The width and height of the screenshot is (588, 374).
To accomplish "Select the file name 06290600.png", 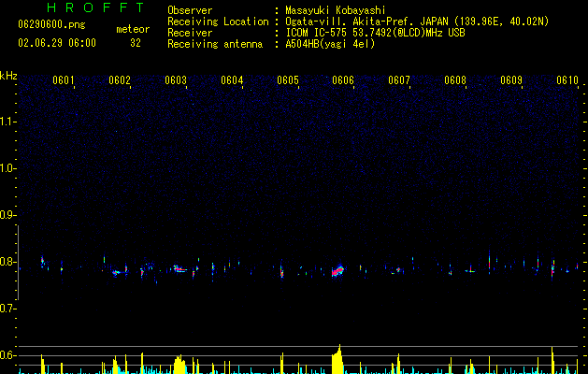I will click(51, 25).
